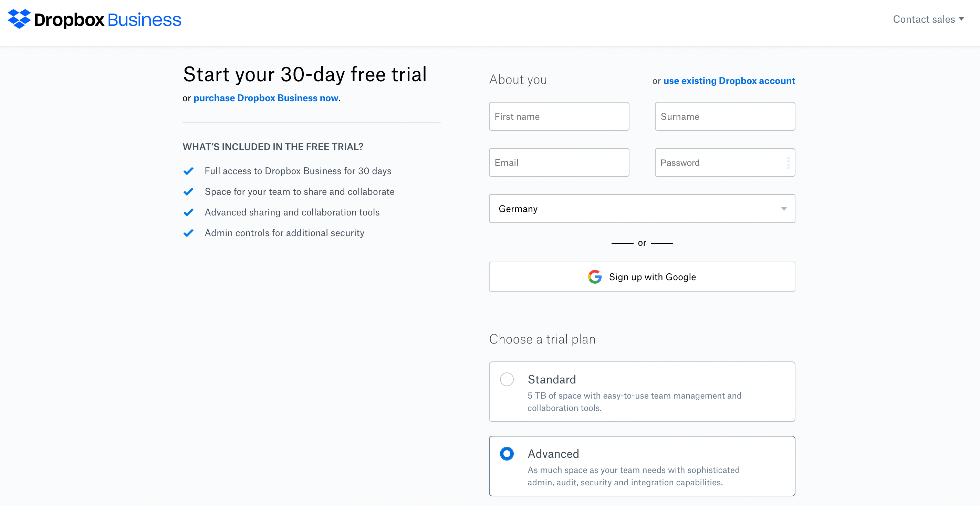Click the checkmark beside full access item

[188, 171]
